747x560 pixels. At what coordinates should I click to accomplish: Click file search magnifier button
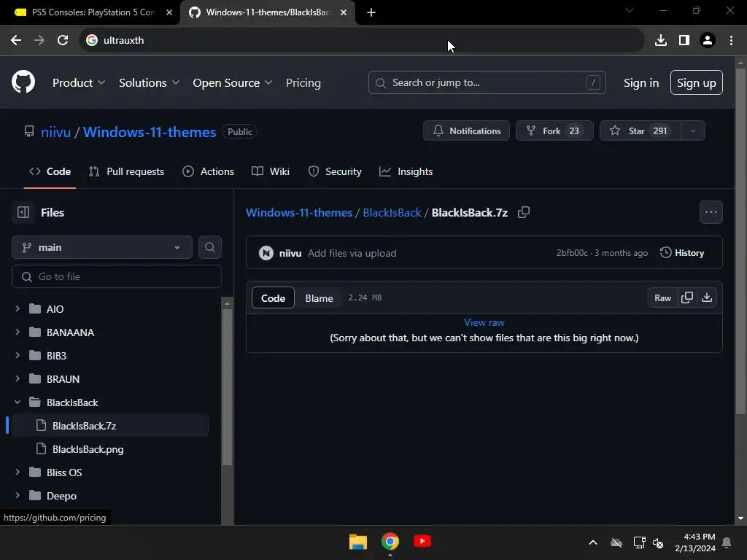click(x=210, y=247)
